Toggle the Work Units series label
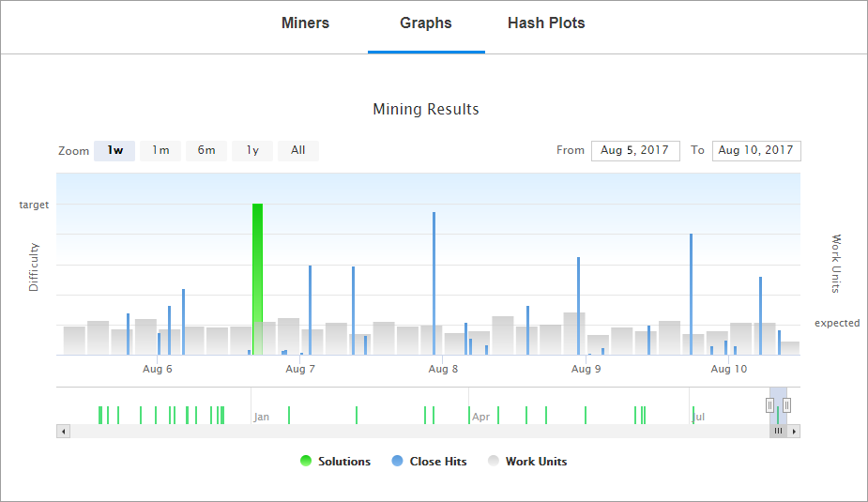 (x=536, y=461)
